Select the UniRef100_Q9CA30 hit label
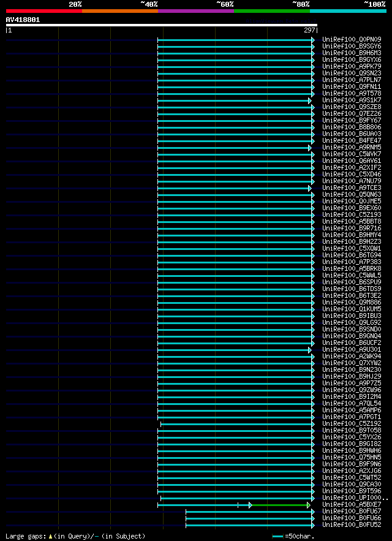Screen dimensions: 392x541 (352, 484)
